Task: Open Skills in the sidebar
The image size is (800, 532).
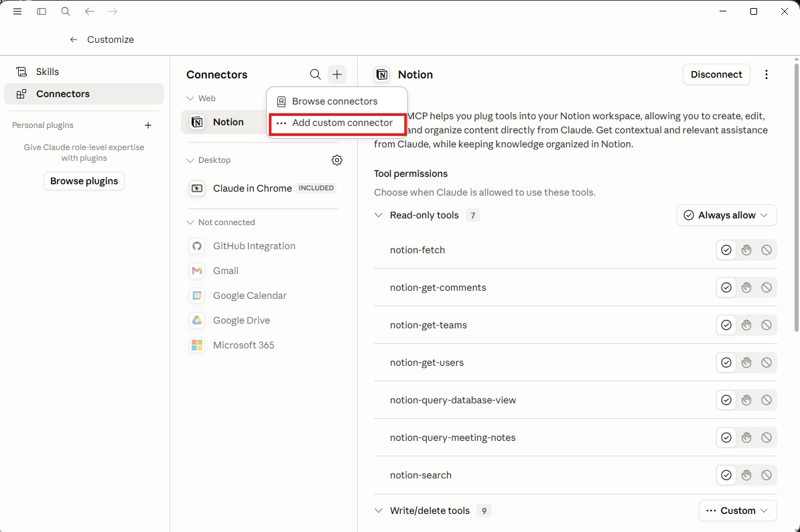Action: coord(84,72)
